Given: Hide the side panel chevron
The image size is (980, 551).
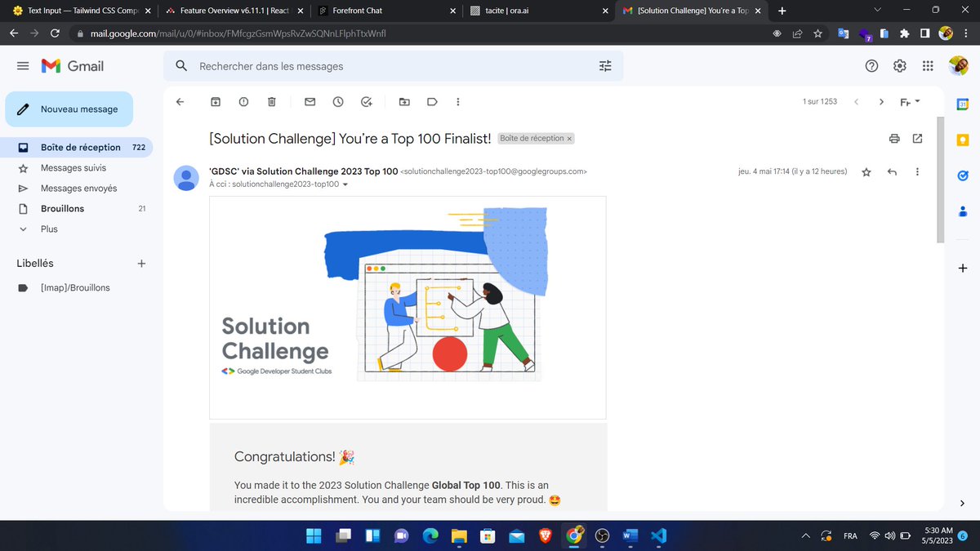Looking at the screenshot, I should point(963,503).
